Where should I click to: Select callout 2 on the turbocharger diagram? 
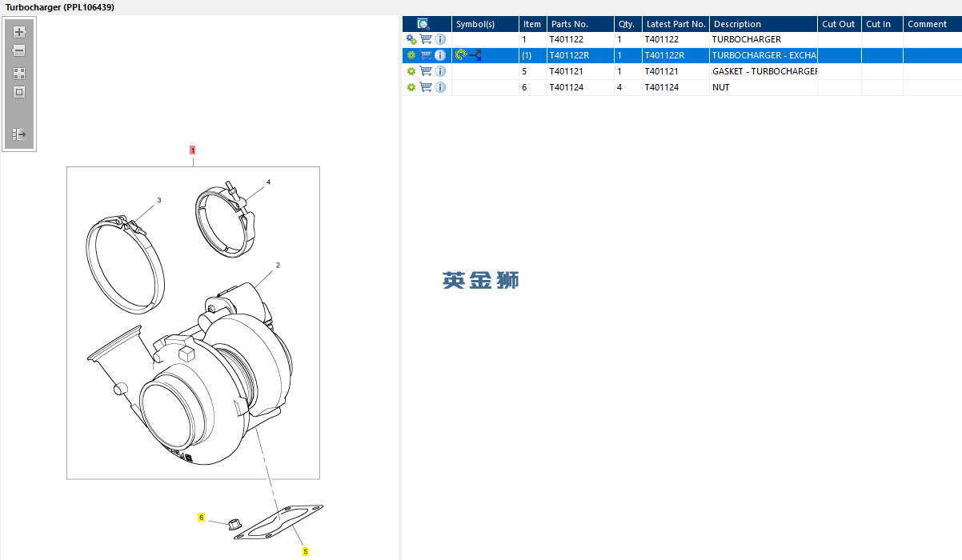pos(278,265)
